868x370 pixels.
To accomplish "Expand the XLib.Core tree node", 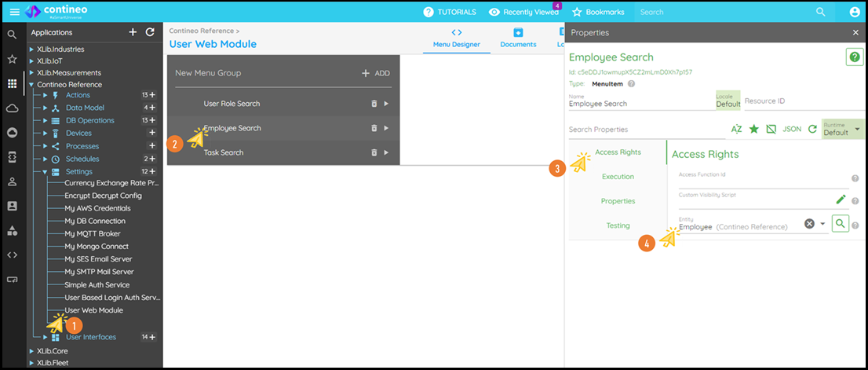I will pyautogui.click(x=31, y=350).
